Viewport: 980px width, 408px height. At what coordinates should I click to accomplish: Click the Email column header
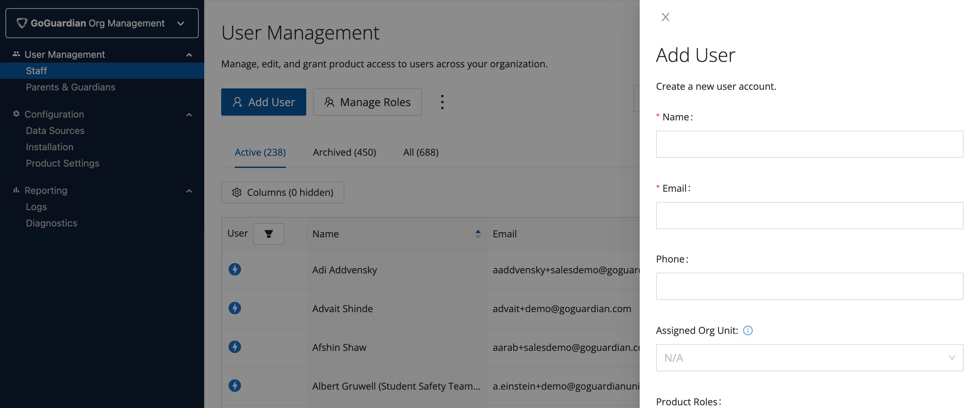(504, 234)
